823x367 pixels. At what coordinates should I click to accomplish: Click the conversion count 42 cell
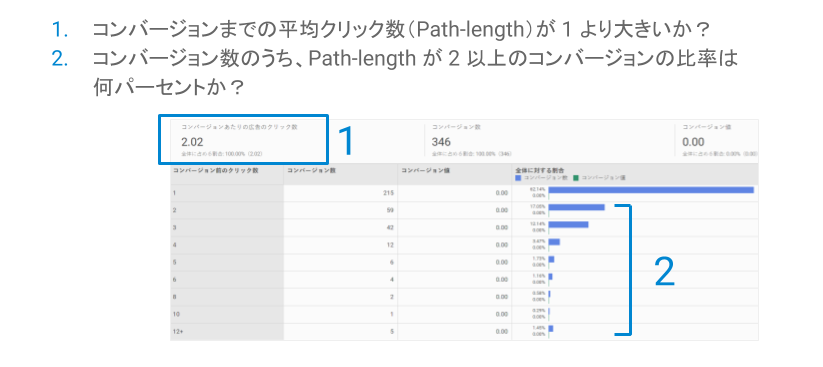point(341,228)
